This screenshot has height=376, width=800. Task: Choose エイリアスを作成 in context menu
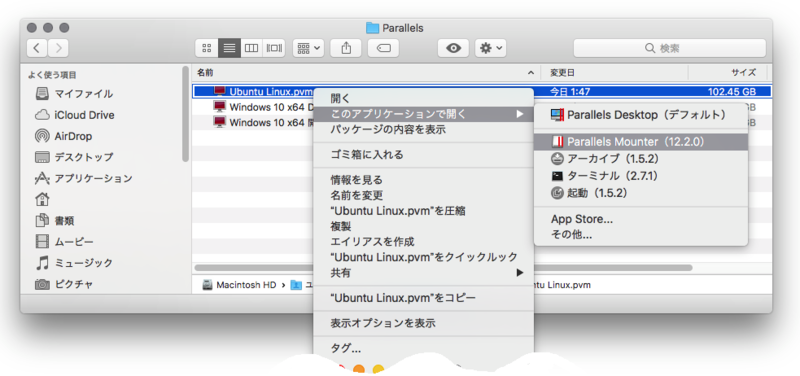pos(423,241)
